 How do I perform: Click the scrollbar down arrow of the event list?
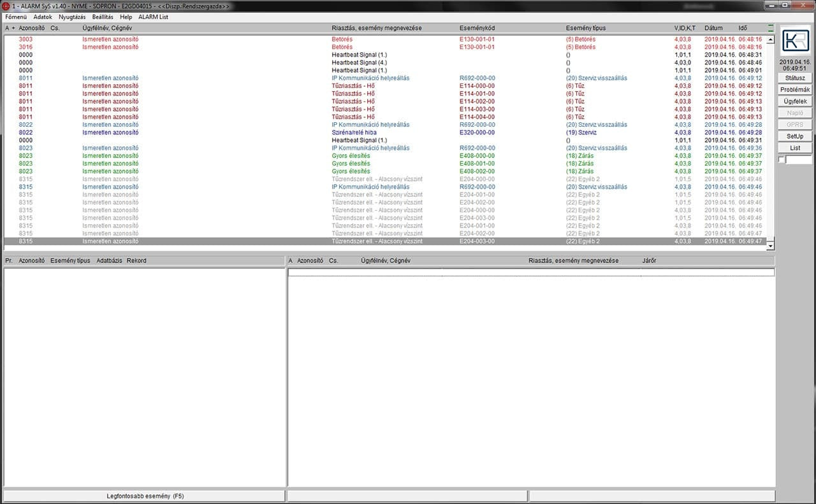[x=770, y=245]
